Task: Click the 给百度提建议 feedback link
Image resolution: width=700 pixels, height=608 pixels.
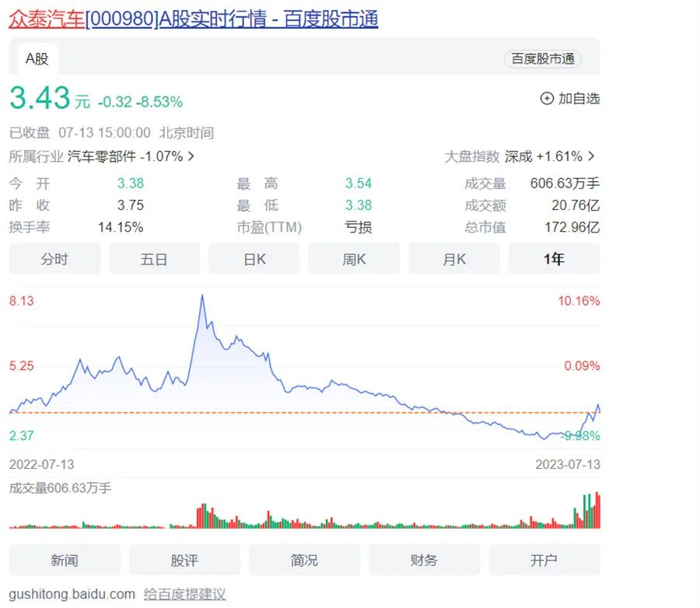Action: (x=184, y=594)
